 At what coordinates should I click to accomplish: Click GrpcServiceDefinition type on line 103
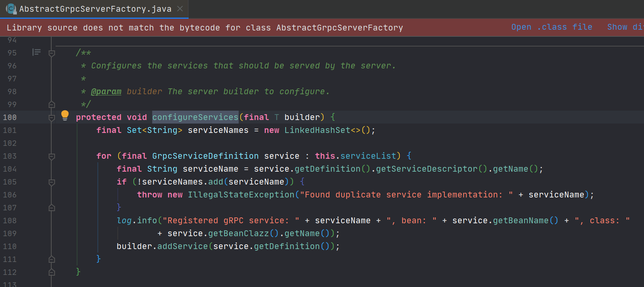click(205, 156)
